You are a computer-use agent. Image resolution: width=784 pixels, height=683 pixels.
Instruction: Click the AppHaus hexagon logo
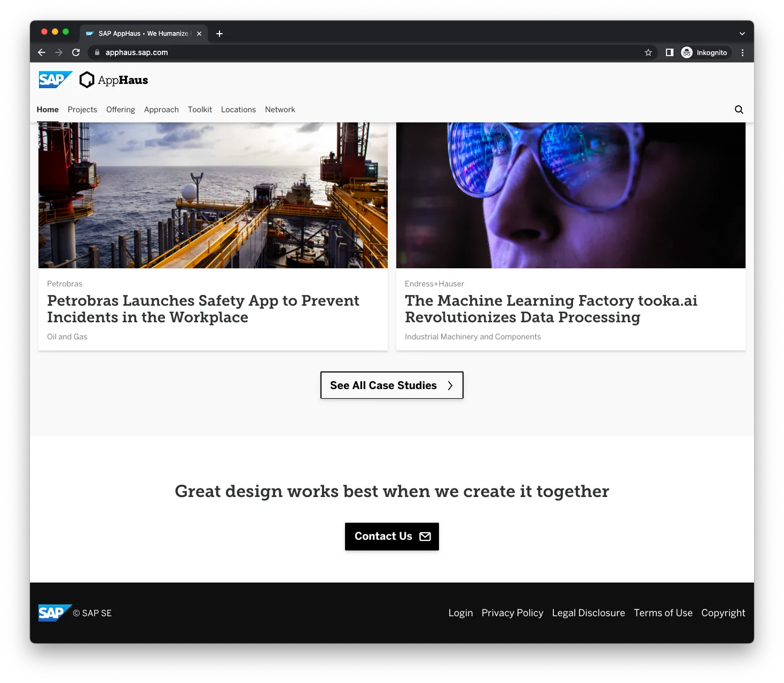tap(87, 80)
